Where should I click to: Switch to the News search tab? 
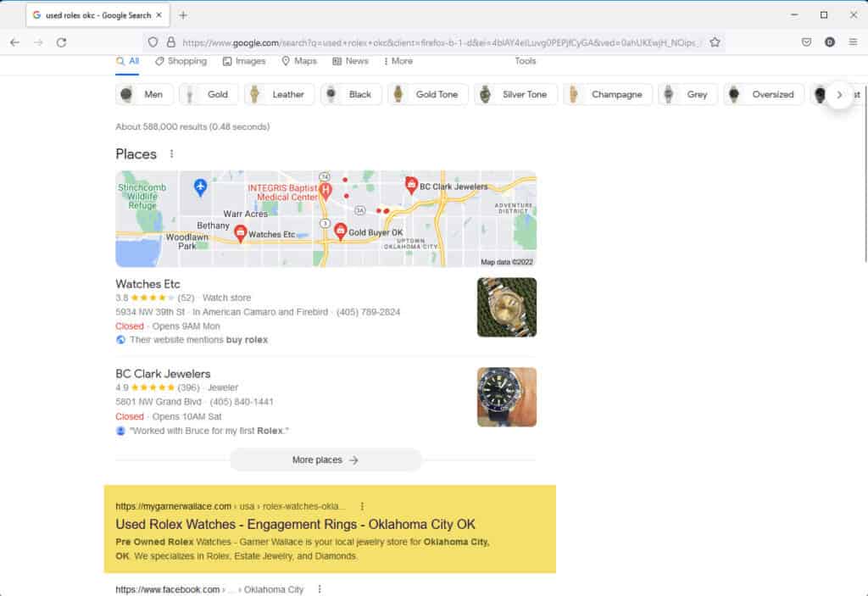pyautogui.click(x=350, y=61)
